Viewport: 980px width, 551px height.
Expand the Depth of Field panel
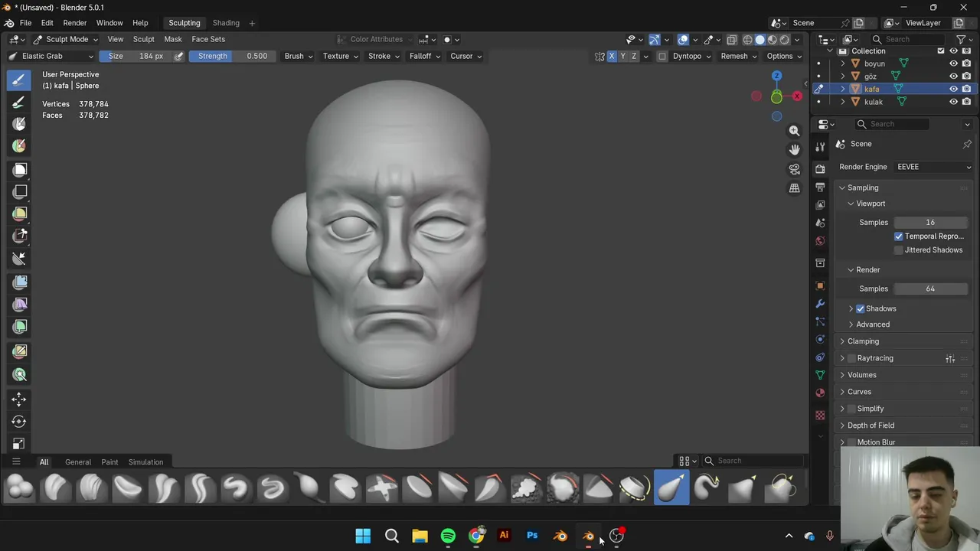pyautogui.click(x=871, y=425)
